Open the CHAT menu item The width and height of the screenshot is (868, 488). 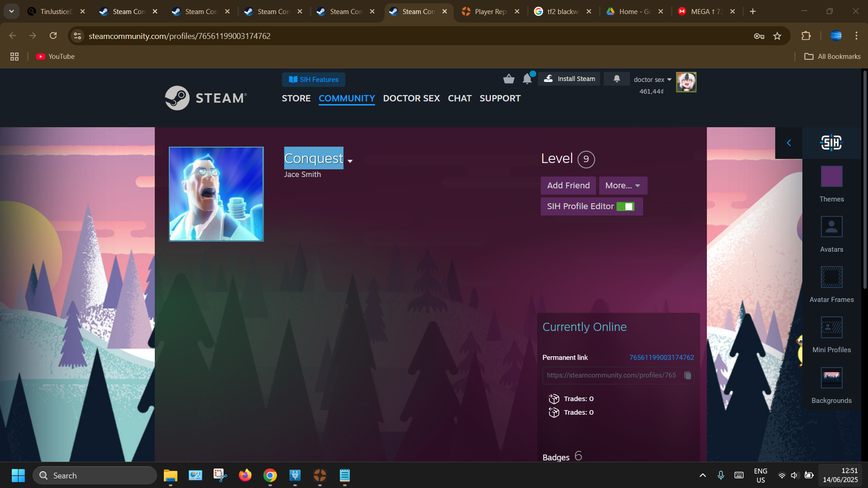pos(459,98)
